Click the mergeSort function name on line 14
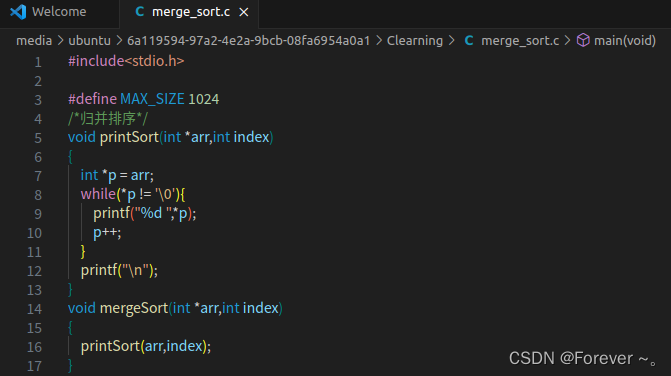 click(134, 308)
